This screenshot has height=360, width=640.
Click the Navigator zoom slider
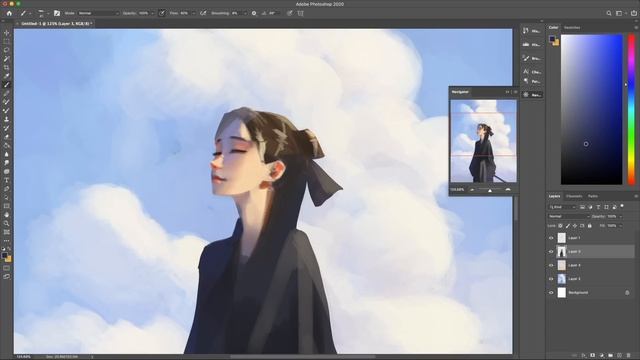click(490, 190)
